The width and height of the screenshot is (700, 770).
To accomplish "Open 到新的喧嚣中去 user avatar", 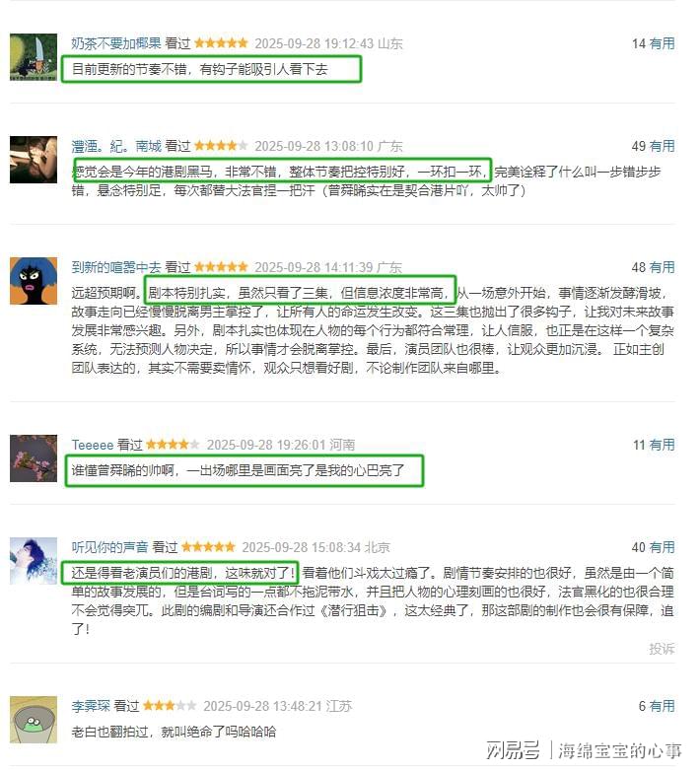I will coord(34,281).
